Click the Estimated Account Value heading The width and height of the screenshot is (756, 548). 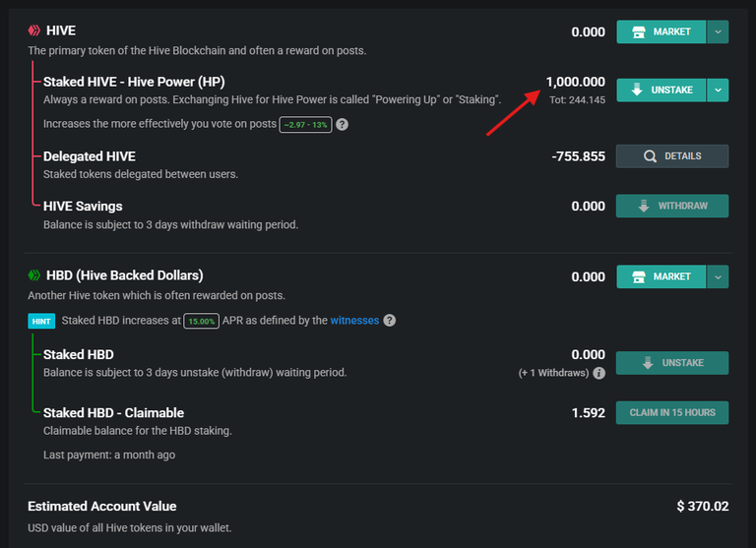click(102, 506)
